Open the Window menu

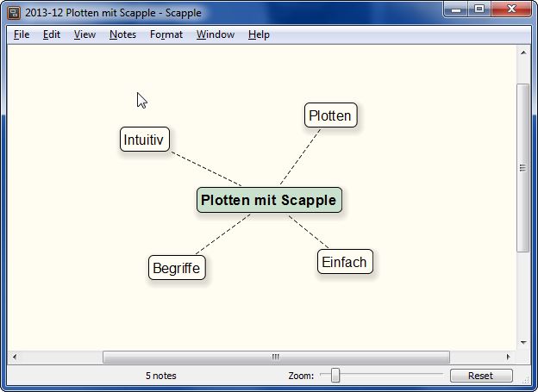(x=215, y=34)
